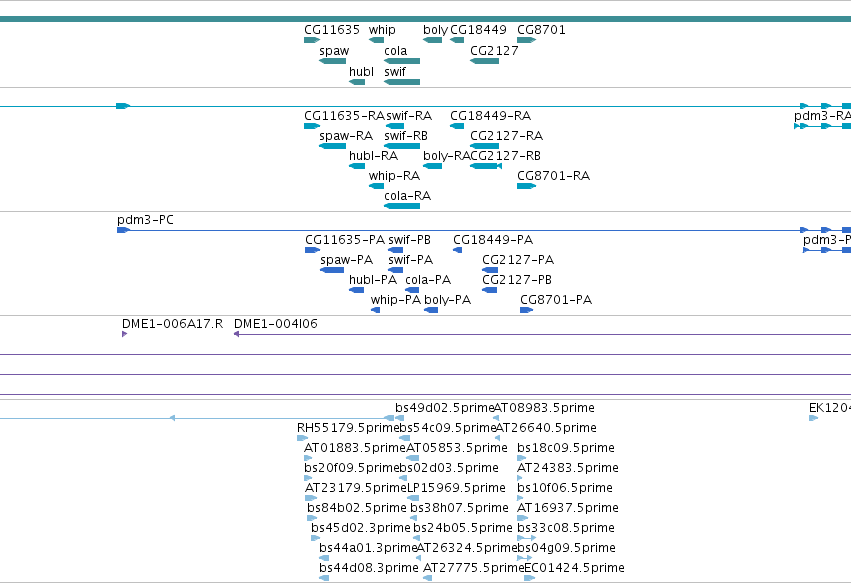Select EST RH55179.5prime
The height and width of the screenshot is (583, 851).
click(x=302, y=438)
